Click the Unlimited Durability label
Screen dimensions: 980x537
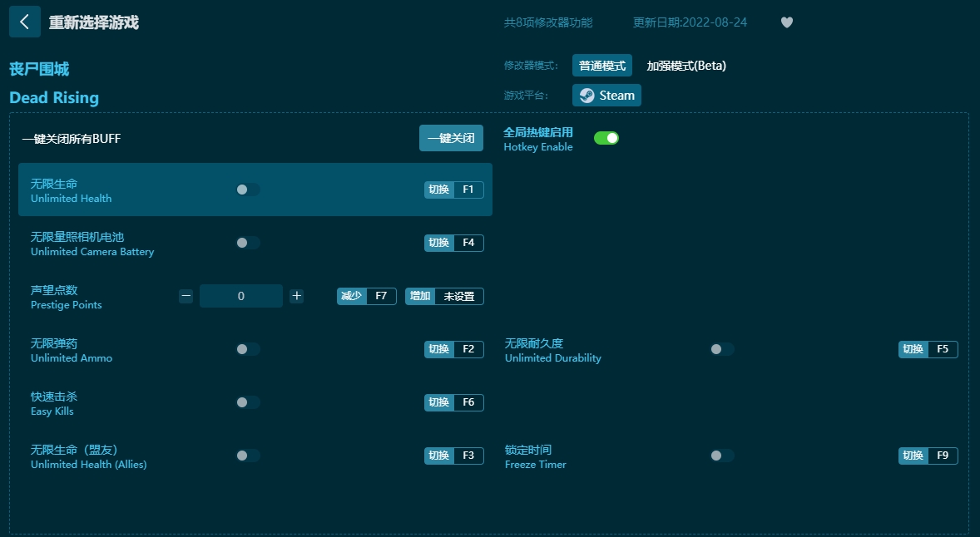pos(553,357)
